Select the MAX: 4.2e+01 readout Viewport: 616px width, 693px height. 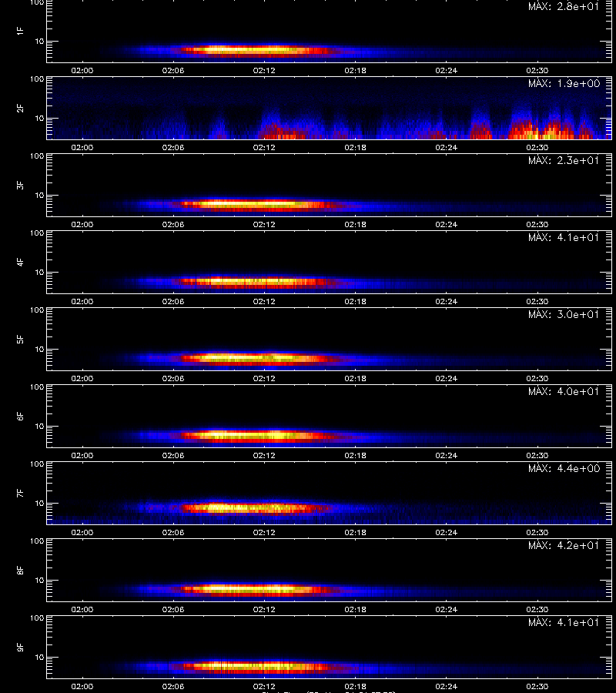pos(564,545)
